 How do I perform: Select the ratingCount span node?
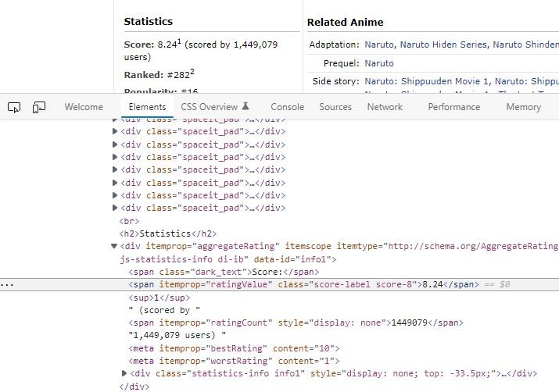[296, 323]
